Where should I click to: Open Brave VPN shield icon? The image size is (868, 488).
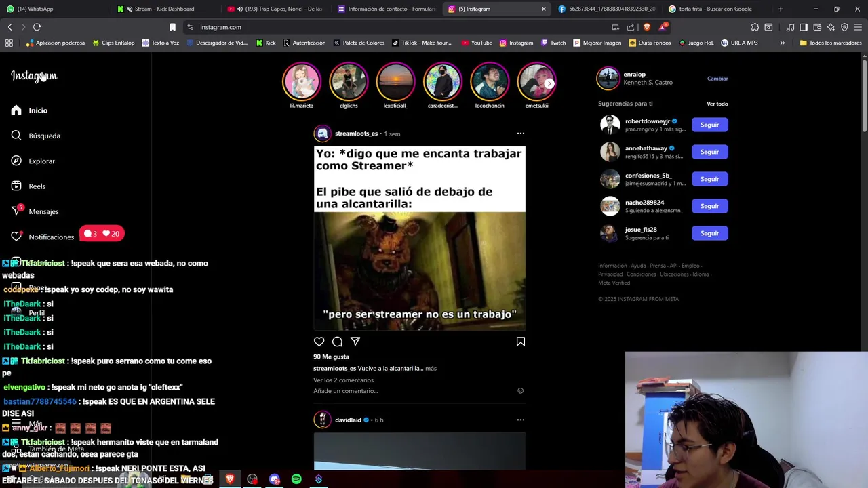[844, 27]
